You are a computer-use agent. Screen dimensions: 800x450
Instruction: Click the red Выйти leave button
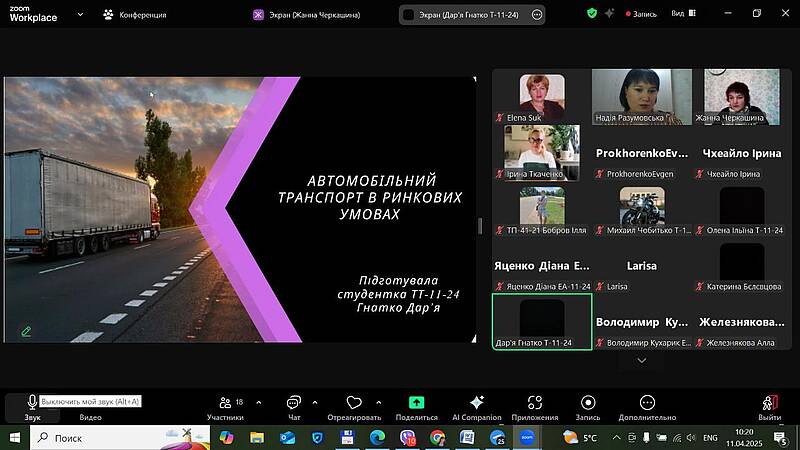tap(769, 404)
